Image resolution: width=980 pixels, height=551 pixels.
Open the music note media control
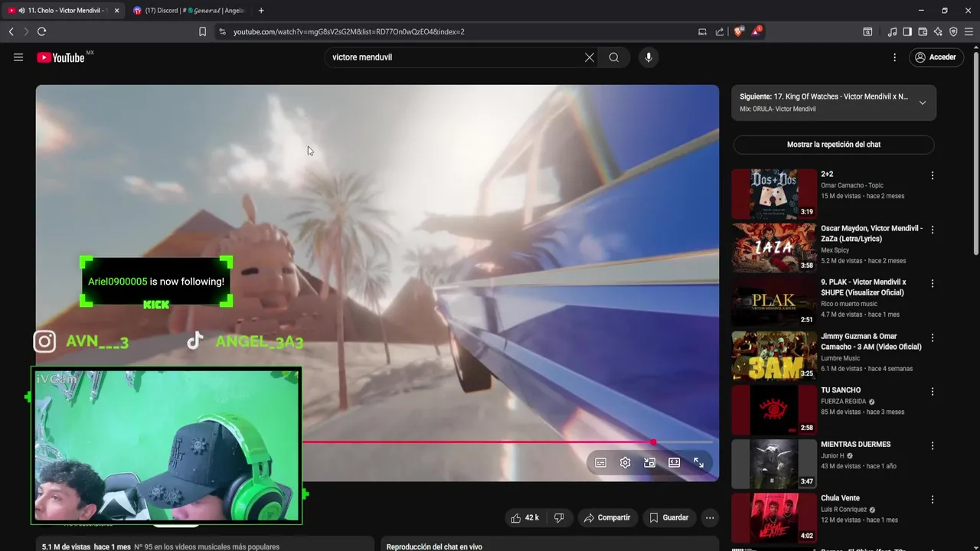click(x=892, y=31)
